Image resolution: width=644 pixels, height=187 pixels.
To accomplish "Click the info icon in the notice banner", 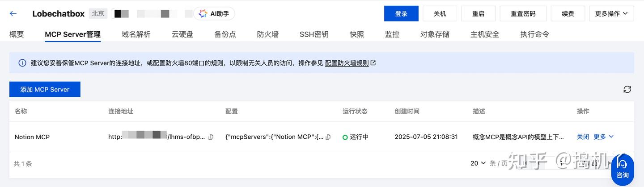I will pos(22,63).
